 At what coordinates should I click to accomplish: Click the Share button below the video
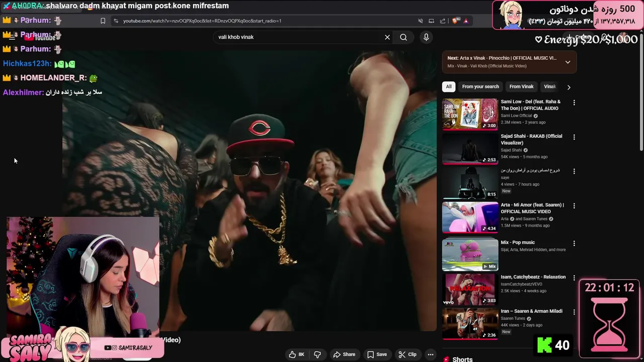click(344, 354)
